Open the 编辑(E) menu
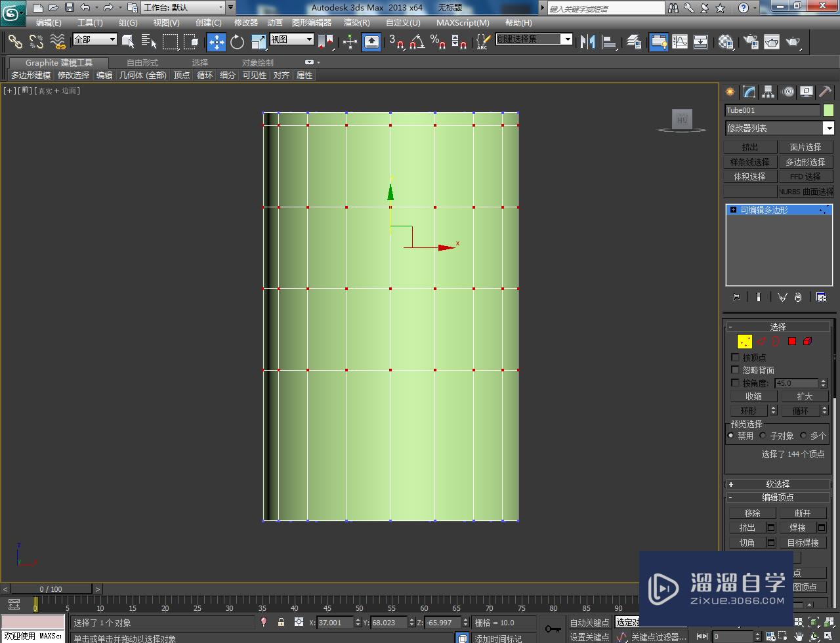Screen dimensions: 840x643 [x=49, y=22]
